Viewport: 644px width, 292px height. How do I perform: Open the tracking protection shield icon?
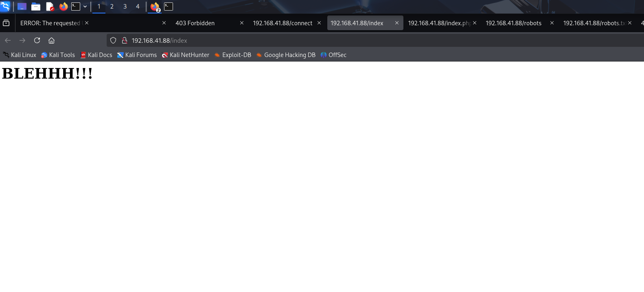click(113, 40)
